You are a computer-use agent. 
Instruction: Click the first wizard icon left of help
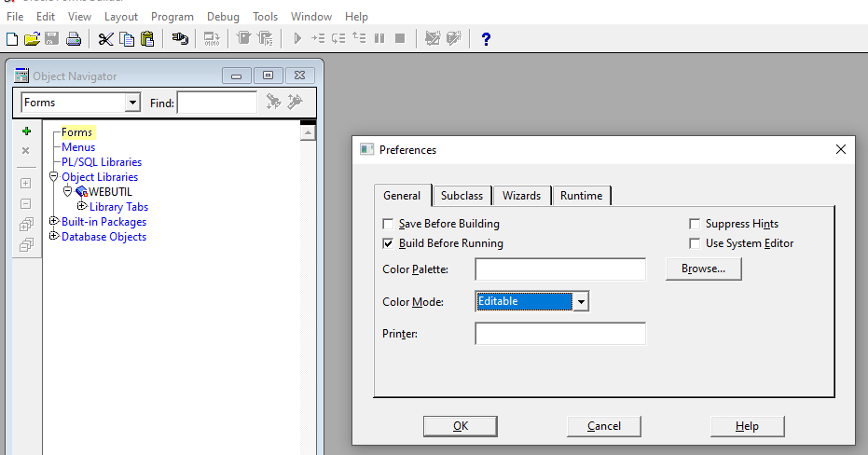[433, 39]
